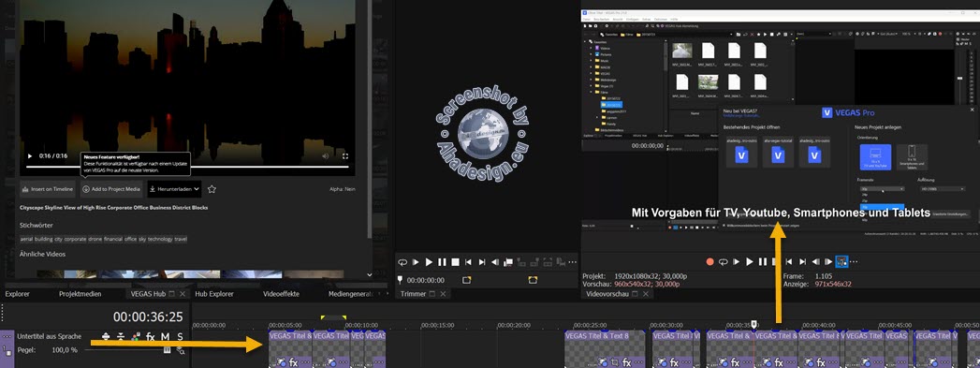This screenshot has height=368, width=980.
Task: Stop playback in the Trimmer
Action: [455, 262]
